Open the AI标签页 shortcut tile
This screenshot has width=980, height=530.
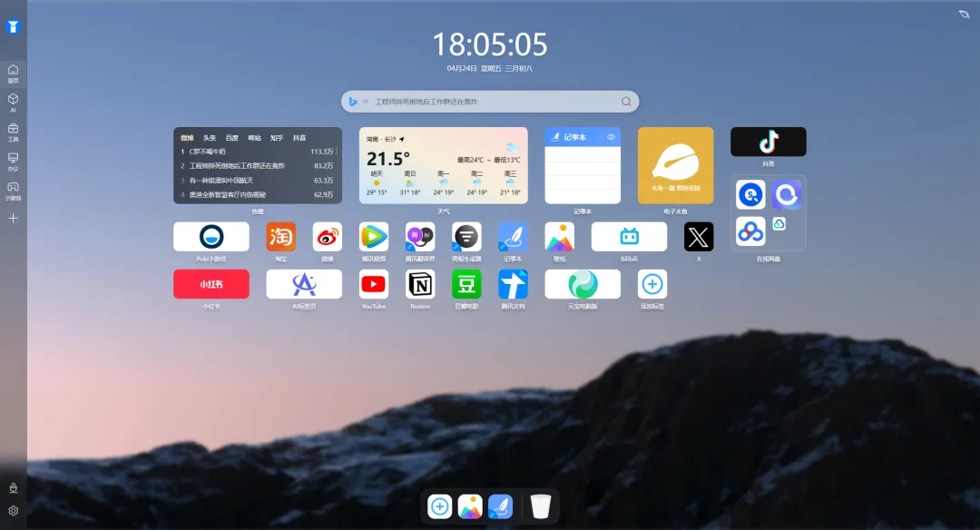[304, 284]
